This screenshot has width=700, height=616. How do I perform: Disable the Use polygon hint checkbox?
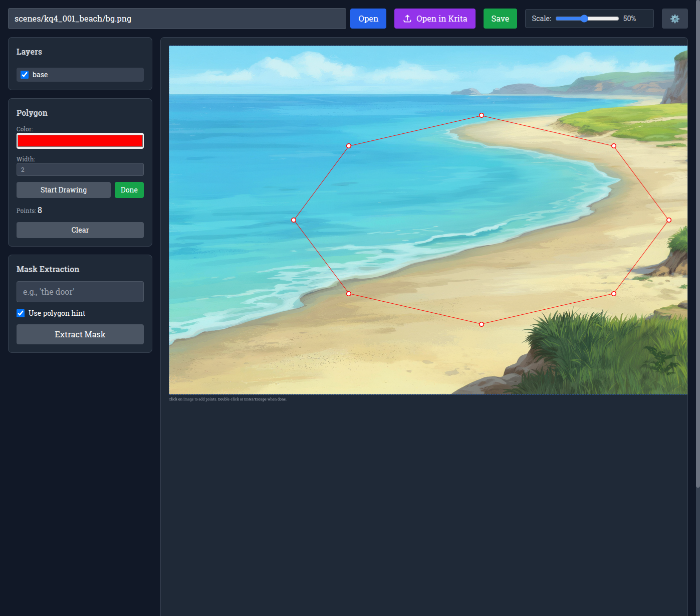tap(21, 313)
